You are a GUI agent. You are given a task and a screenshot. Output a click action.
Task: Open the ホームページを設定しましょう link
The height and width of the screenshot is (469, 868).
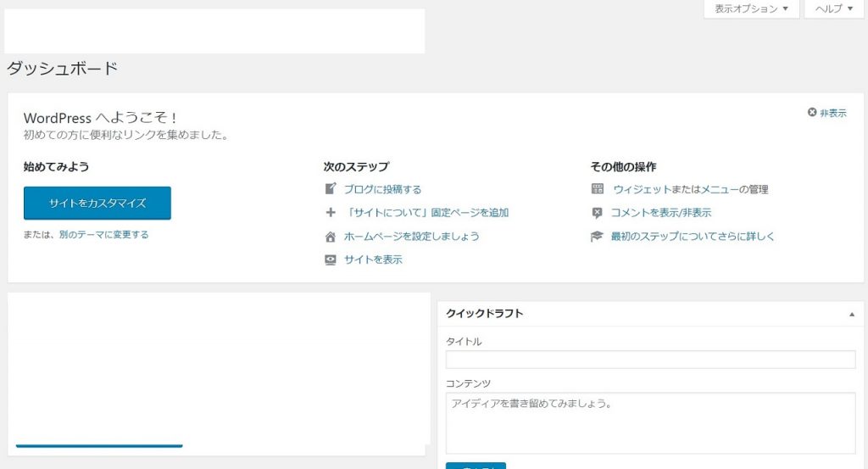(x=411, y=237)
